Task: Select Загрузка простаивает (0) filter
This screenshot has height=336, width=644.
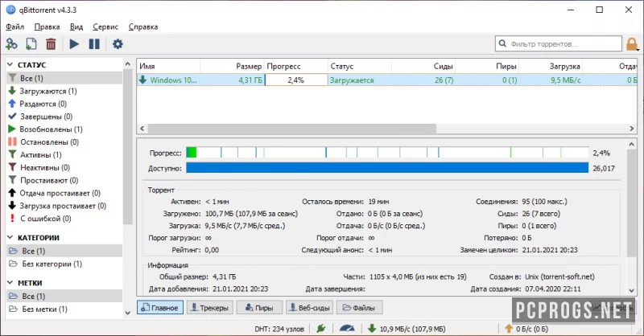Action: coord(63,206)
